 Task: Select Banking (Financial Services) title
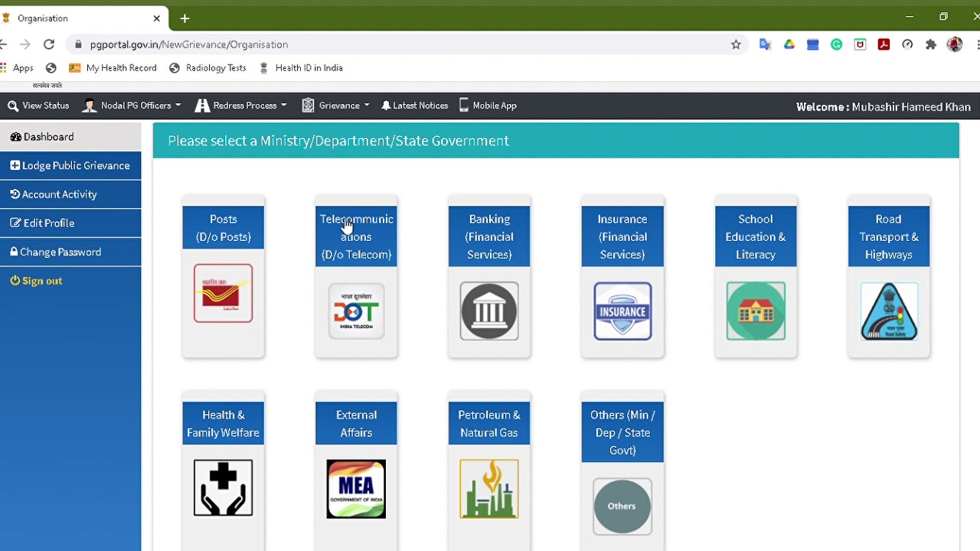489,236
